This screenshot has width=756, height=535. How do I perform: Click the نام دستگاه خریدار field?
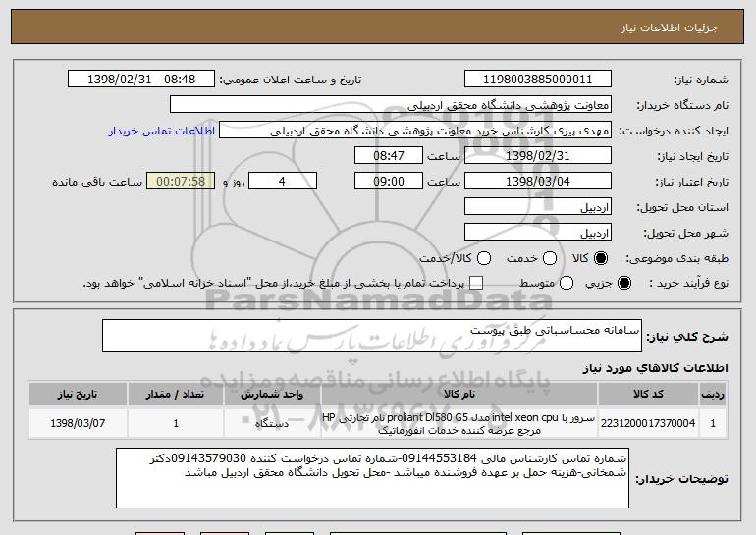point(391,105)
